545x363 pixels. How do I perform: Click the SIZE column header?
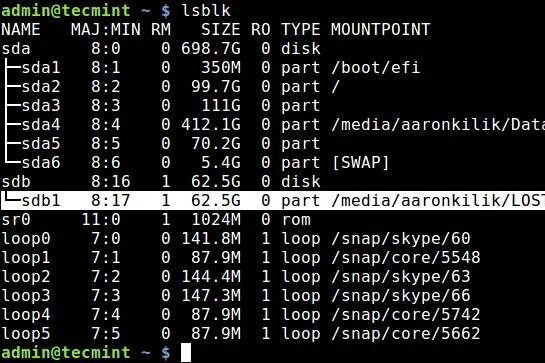click(220, 30)
